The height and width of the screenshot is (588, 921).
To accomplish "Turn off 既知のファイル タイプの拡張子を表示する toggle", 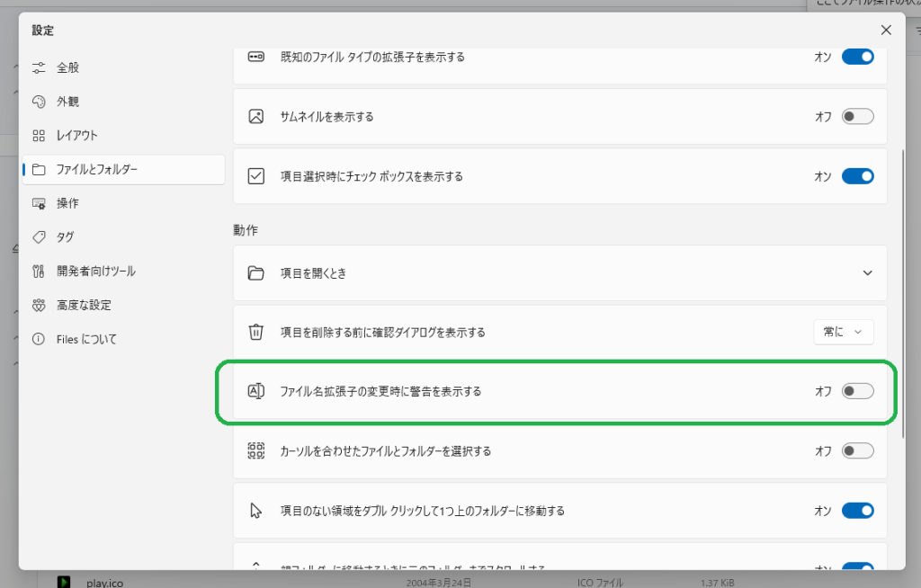I will point(857,57).
